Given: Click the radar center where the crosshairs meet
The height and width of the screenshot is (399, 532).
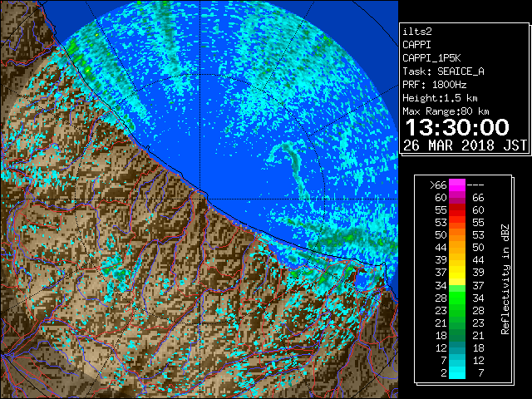Looking at the screenshot, I should coord(199,199).
